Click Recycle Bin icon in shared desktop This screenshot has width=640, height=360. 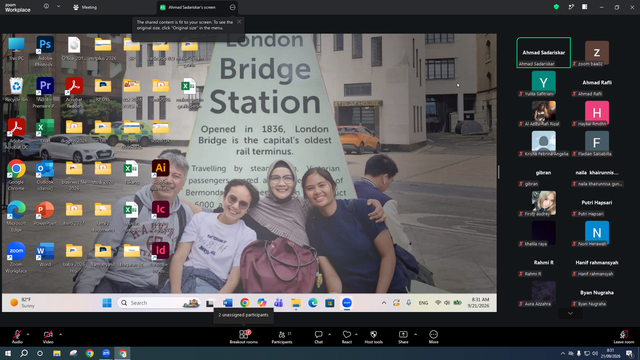click(16, 89)
